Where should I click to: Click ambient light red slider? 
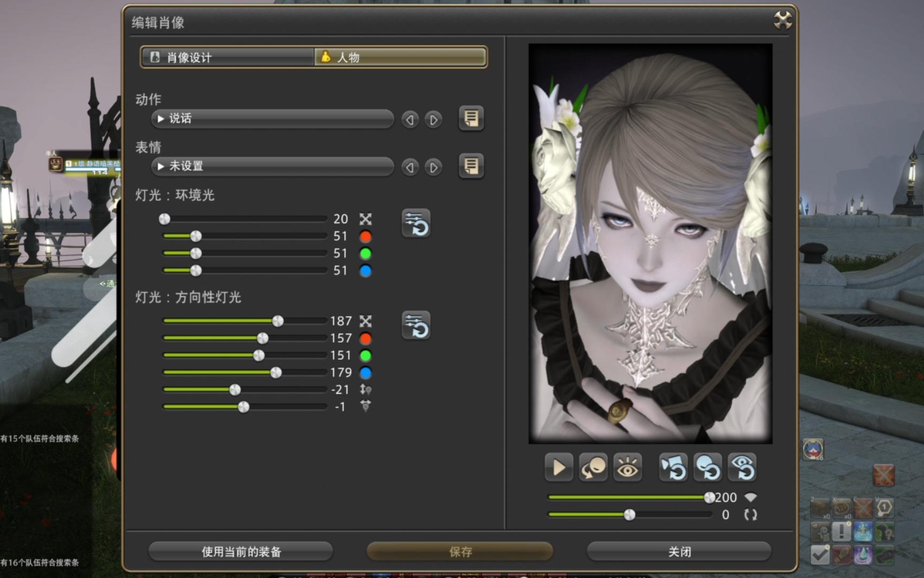click(x=245, y=236)
